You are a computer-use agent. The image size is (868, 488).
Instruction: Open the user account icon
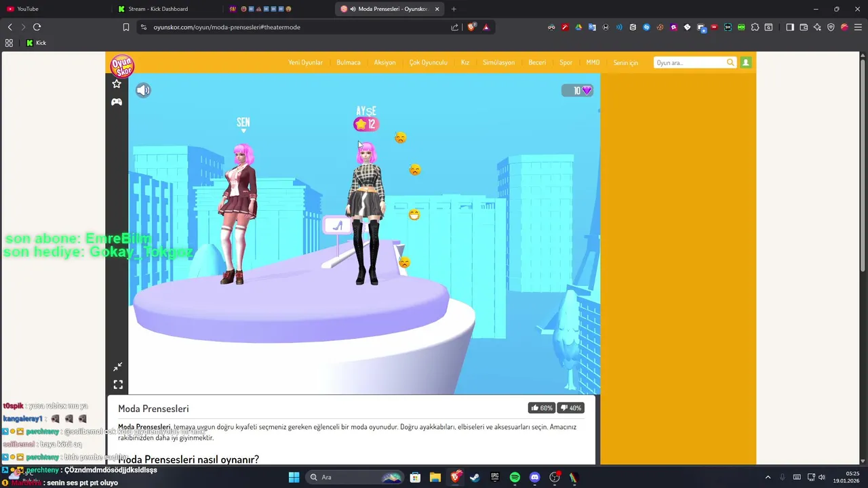click(746, 62)
